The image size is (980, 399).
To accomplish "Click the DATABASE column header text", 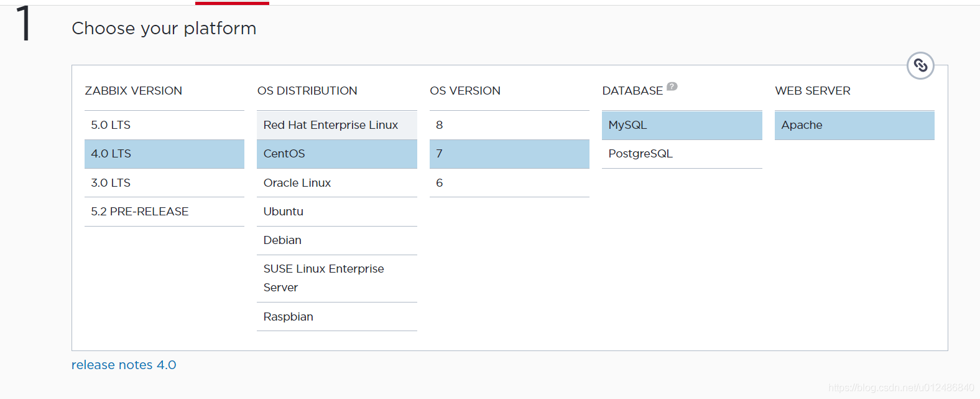I will coord(632,91).
